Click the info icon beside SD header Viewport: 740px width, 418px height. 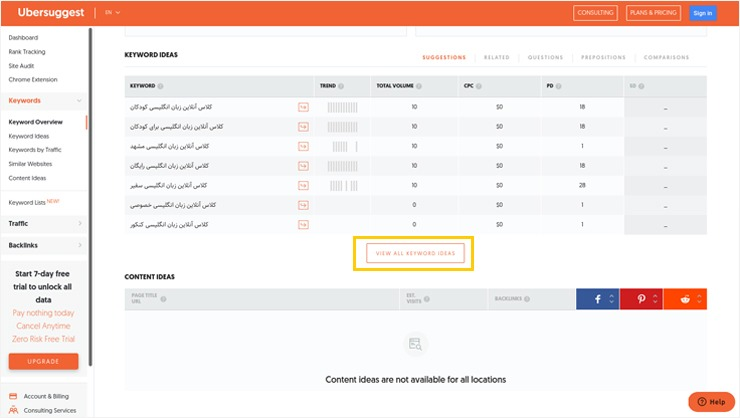(641, 86)
